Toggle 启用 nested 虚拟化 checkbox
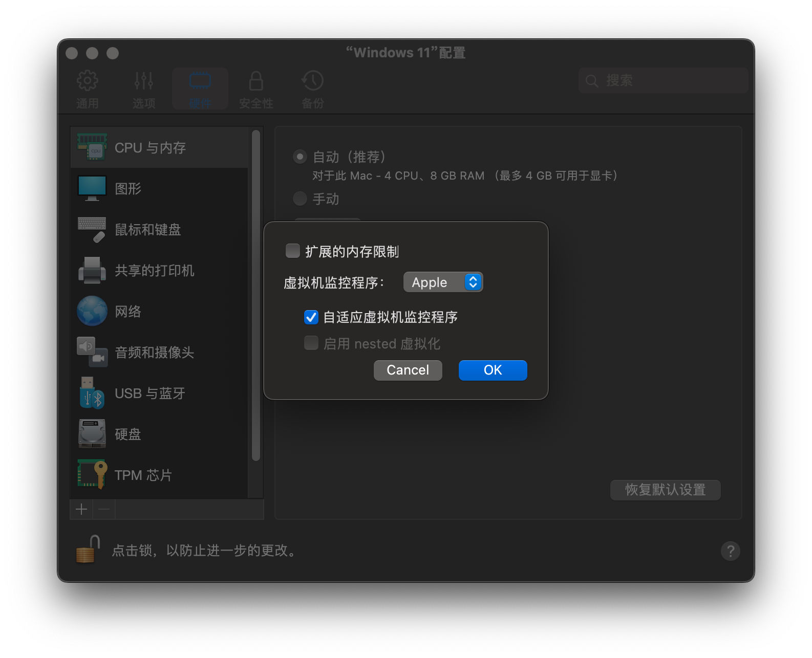This screenshot has height=658, width=812. coord(311,343)
